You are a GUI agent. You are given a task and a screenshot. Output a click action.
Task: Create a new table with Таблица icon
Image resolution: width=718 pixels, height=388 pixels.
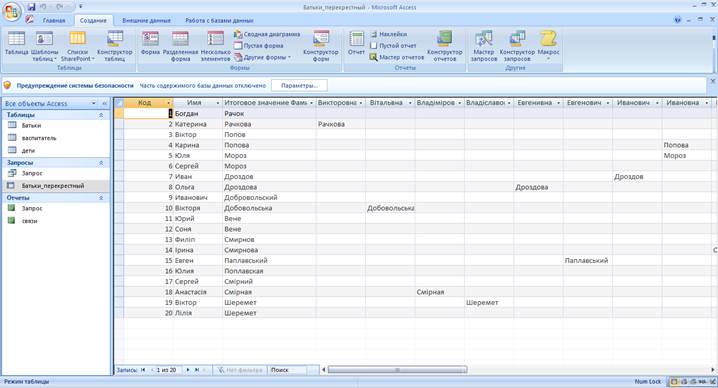click(x=16, y=43)
